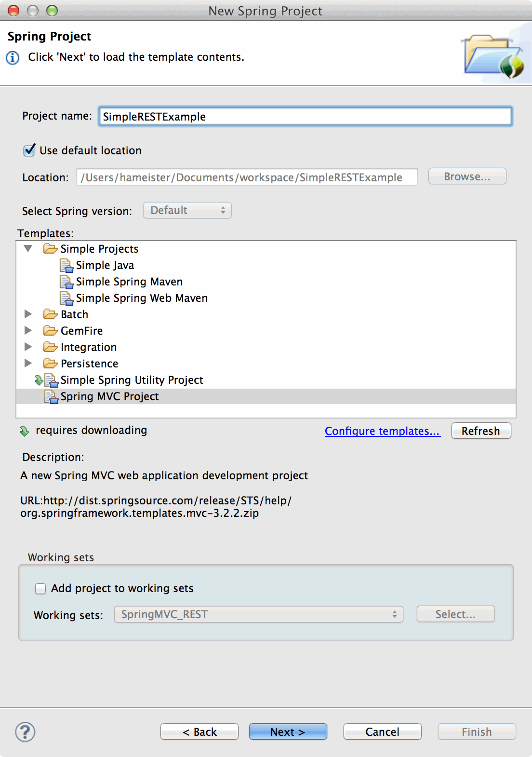Viewport: 532px width, 757px height.
Task: Refresh the templates list
Action: click(480, 431)
